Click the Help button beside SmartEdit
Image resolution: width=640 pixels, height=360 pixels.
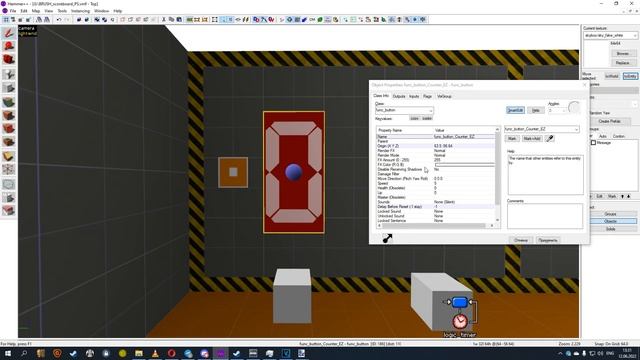click(x=536, y=110)
